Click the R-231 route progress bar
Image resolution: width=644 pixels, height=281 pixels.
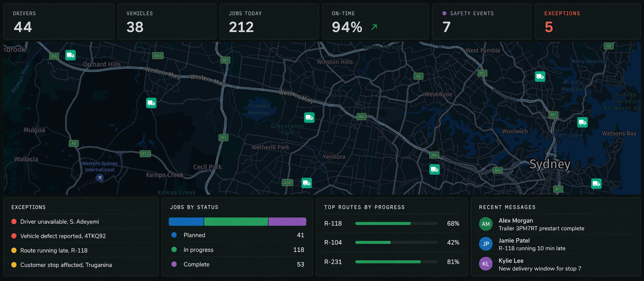tap(396, 262)
